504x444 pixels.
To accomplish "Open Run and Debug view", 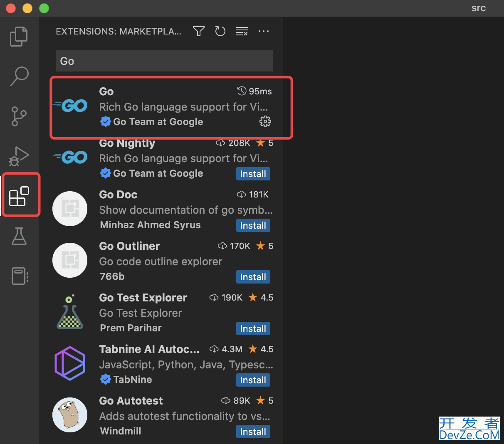I will pos(19,156).
